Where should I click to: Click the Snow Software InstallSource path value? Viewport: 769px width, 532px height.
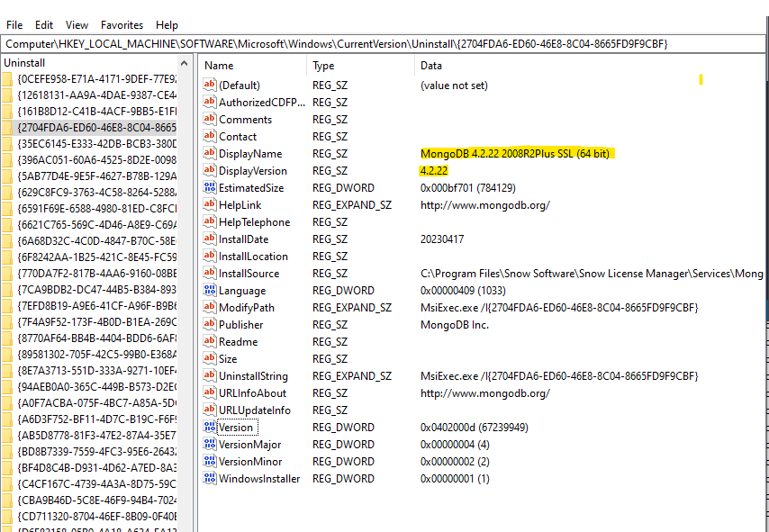(592, 274)
